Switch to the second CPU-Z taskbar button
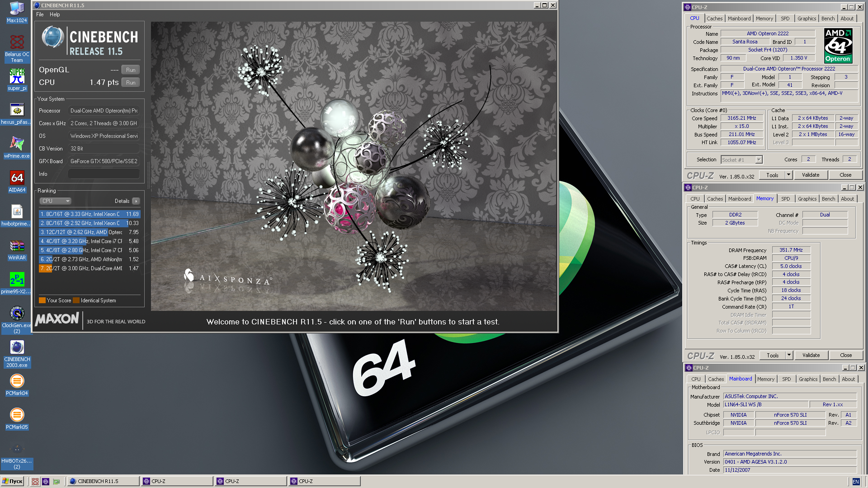This screenshot has height=488, width=868. pos(250,481)
